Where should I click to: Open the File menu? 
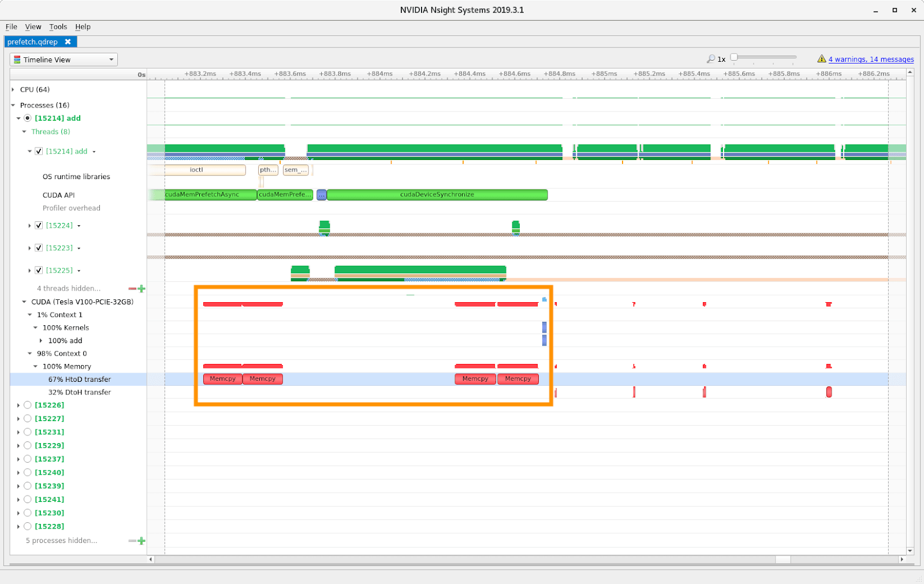[x=11, y=27]
